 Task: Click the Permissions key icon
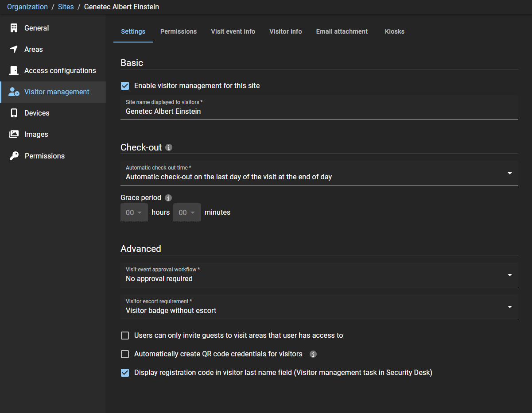[14, 156]
